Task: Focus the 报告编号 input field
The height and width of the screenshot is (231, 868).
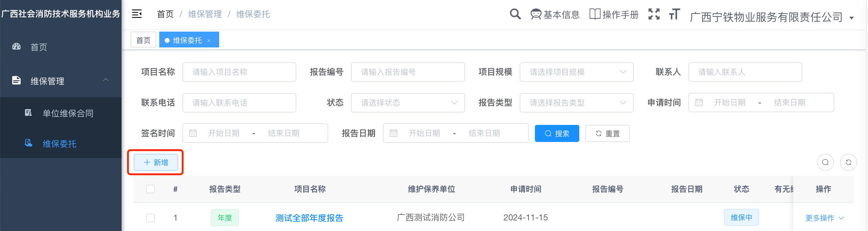Action: 408,72
